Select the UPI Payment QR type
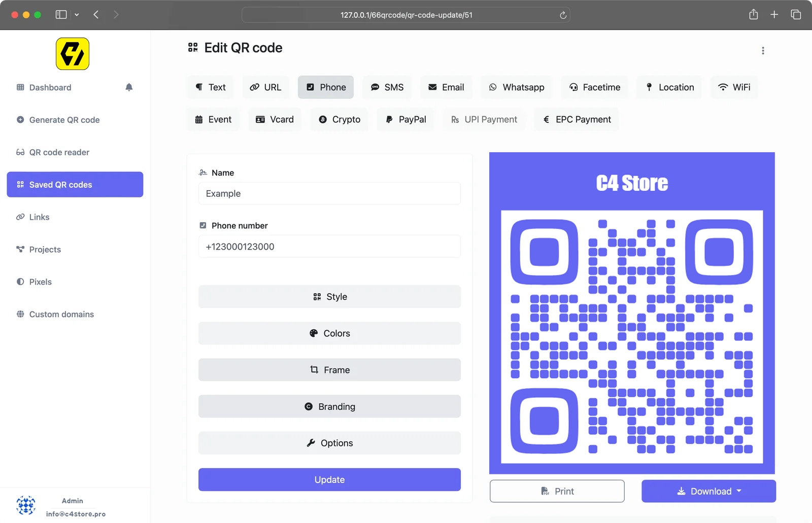 pos(484,119)
